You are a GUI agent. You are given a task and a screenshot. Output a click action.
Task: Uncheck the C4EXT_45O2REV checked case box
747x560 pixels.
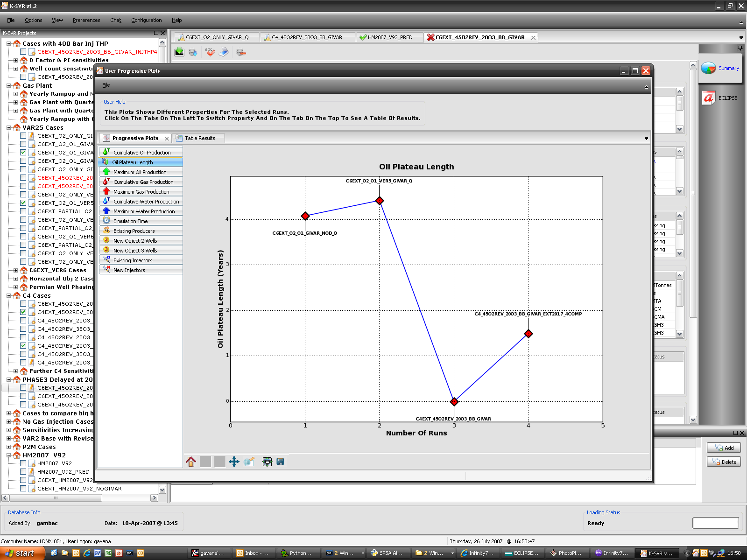pos(23,312)
